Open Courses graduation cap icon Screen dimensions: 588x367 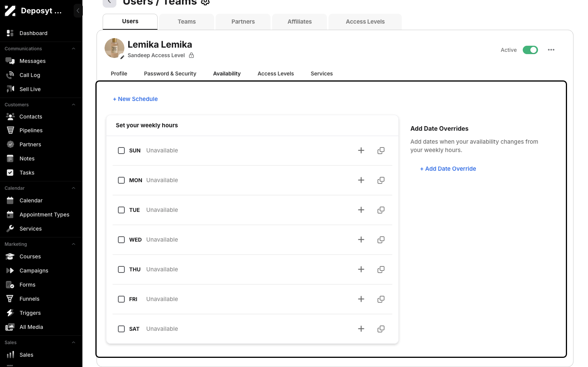tap(10, 256)
